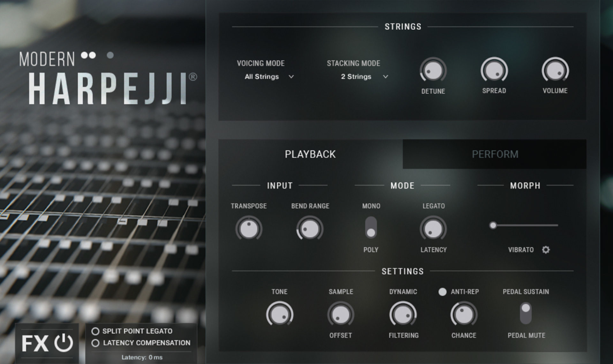613x364 pixels.
Task: Expand the All Strings selection menu
Action: [269, 77]
